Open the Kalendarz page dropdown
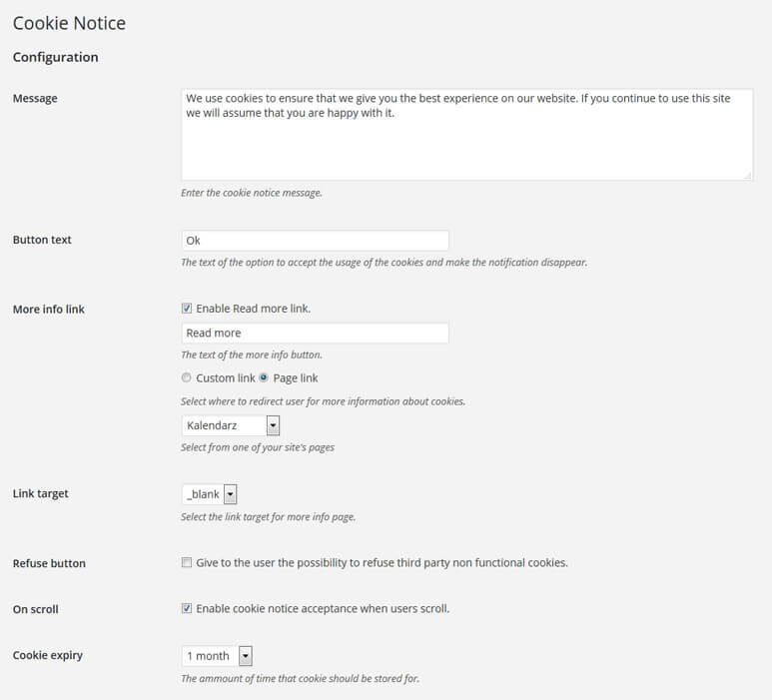 click(x=231, y=425)
